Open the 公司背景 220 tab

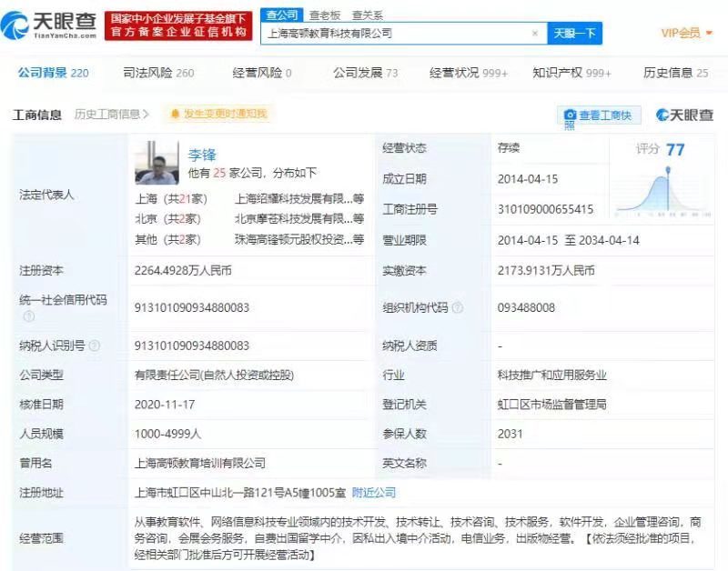(x=53, y=73)
